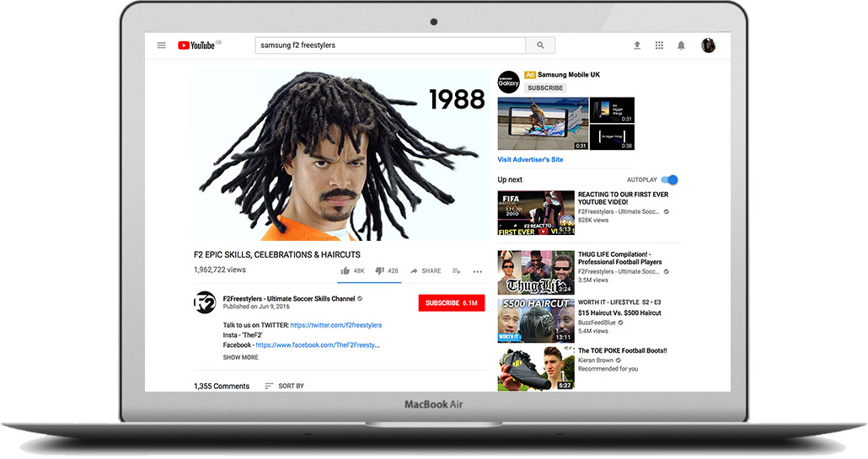Open REACTING TO OUR FIRST EVER video title
Screen dimensions: 868x459
click(623, 198)
